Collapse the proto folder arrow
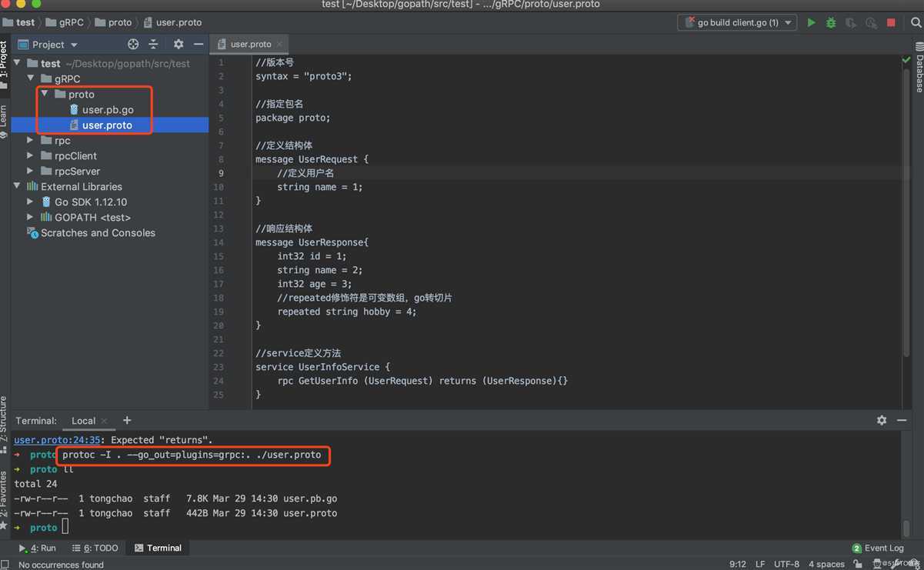The width and height of the screenshot is (924, 570). pyautogui.click(x=45, y=94)
